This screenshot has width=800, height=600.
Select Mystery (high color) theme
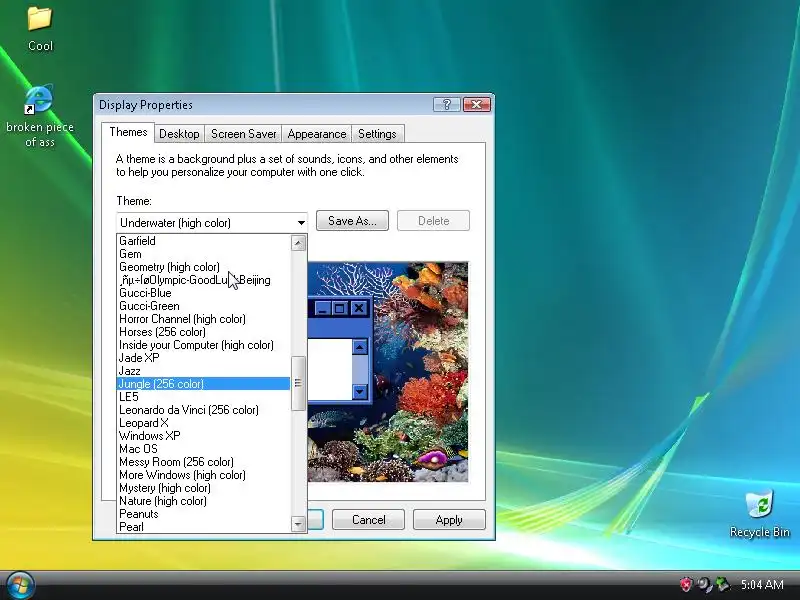click(204, 488)
